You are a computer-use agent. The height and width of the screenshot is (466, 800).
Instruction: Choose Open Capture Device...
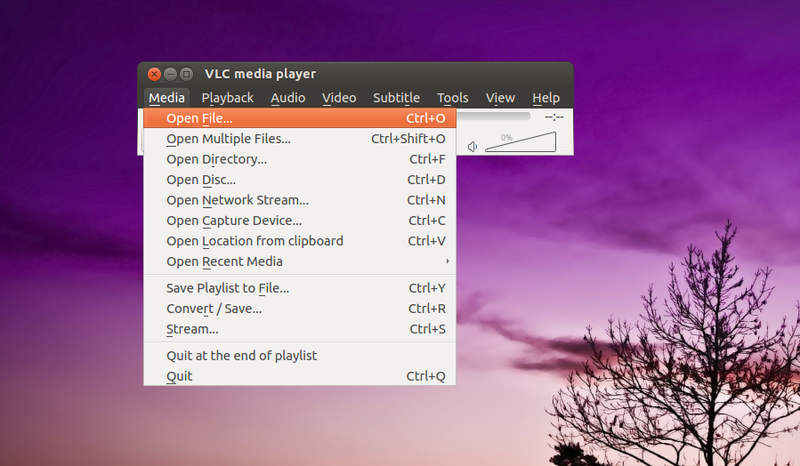point(299,220)
